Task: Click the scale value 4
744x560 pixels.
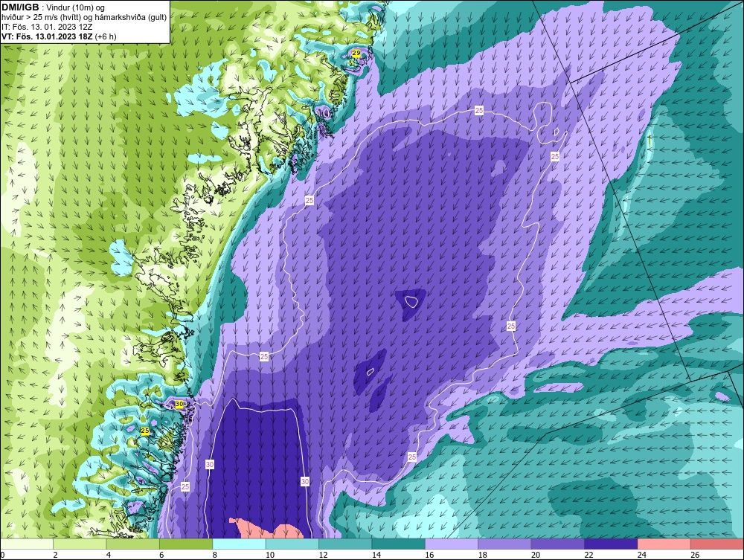Action: tap(109, 555)
